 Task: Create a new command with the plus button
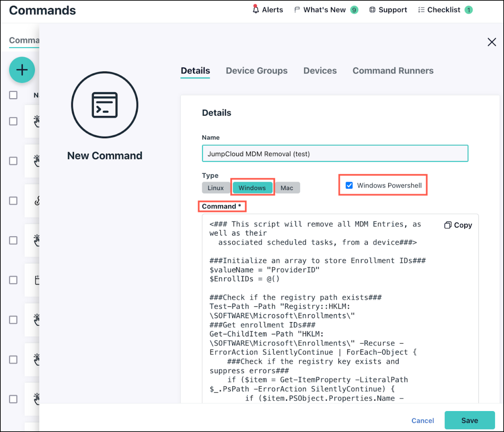[22, 70]
